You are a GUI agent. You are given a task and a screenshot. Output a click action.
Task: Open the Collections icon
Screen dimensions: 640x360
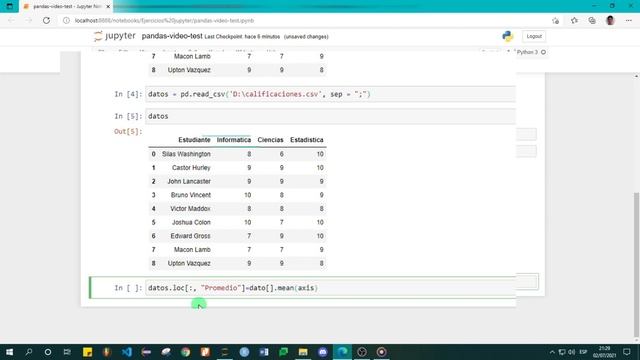click(592, 20)
